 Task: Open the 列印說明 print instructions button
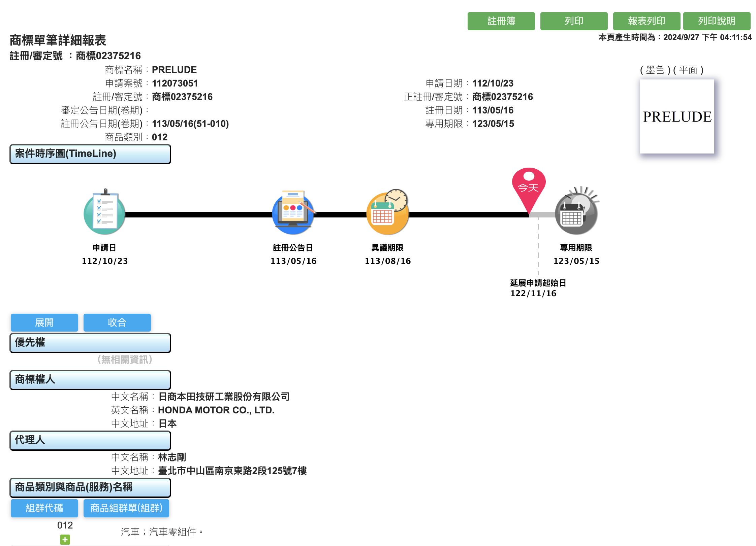click(717, 21)
